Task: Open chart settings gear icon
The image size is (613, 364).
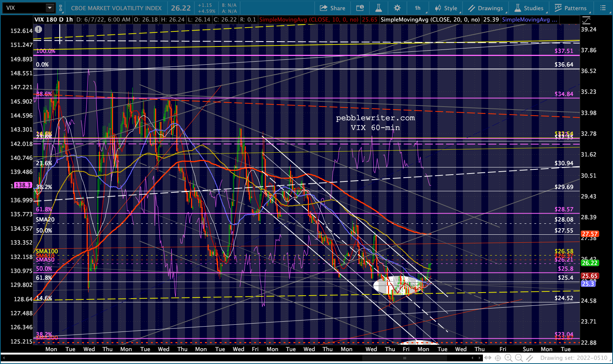Action: [397, 8]
